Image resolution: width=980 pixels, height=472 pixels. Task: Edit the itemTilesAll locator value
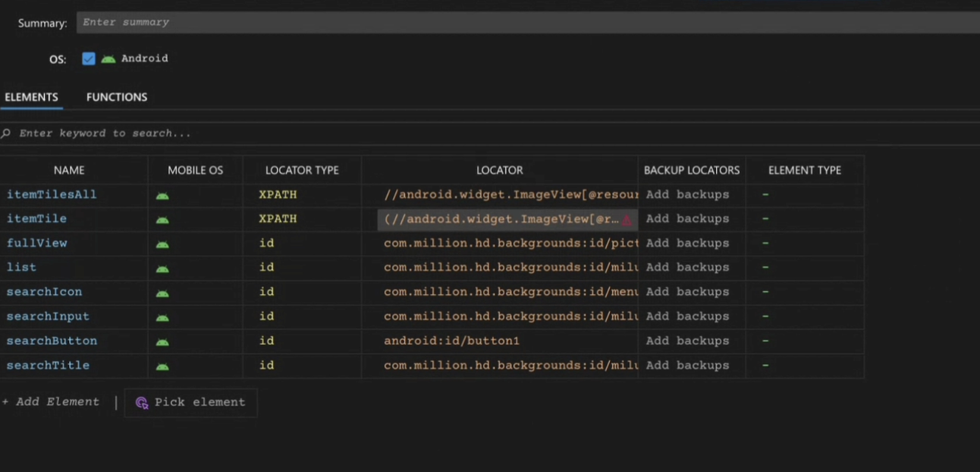click(510, 194)
